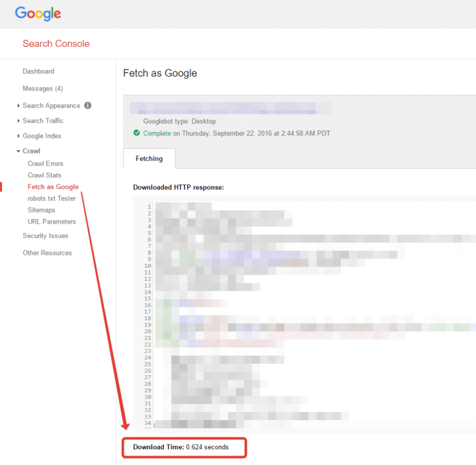Open Search Appearance section
The width and height of the screenshot is (476, 465).
coord(51,105)
